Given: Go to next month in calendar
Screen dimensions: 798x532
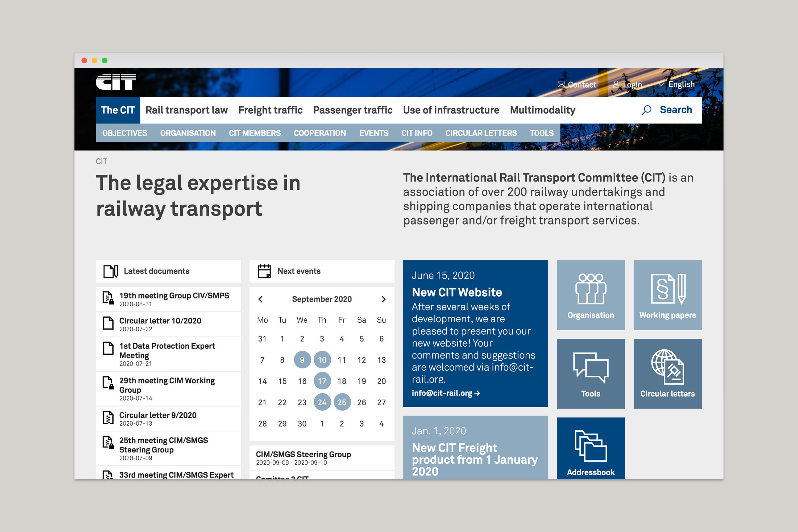Looking at the screenshot, I should pyautogui.click(x=383, y=299).
